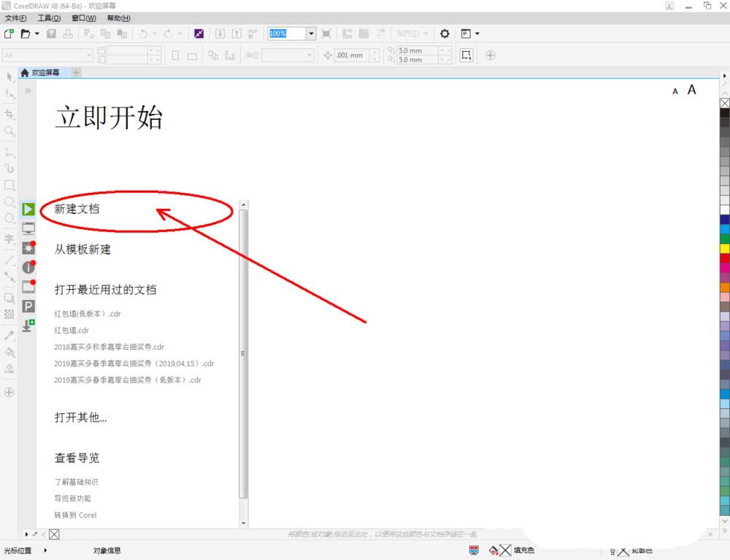Open Options via the gear icon
This screenshot has width=730, height=560.
coord(445,34)
